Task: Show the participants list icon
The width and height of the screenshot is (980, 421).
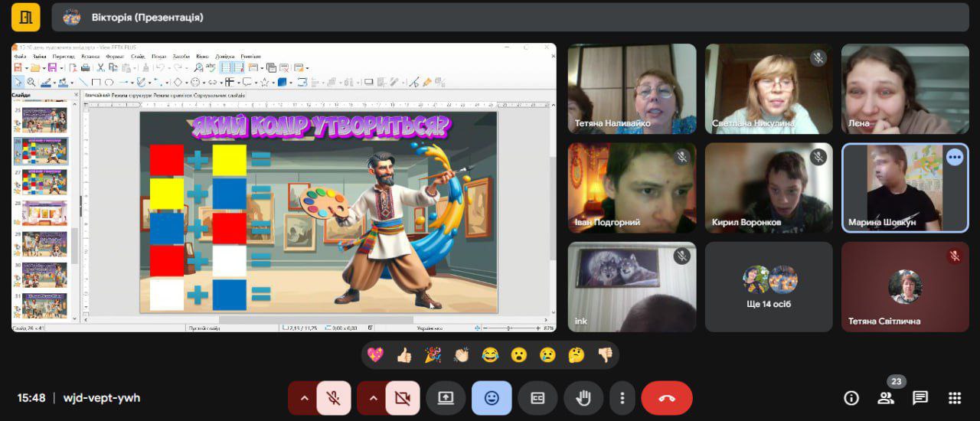Action: [x=886, y=398]
